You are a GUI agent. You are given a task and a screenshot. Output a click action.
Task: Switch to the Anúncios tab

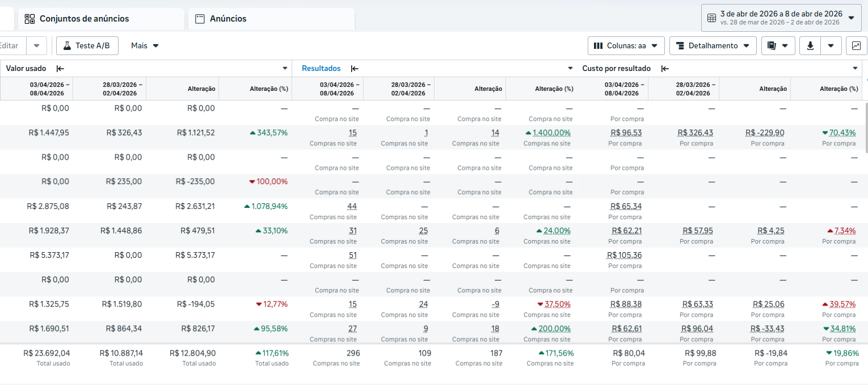[271, 19]
